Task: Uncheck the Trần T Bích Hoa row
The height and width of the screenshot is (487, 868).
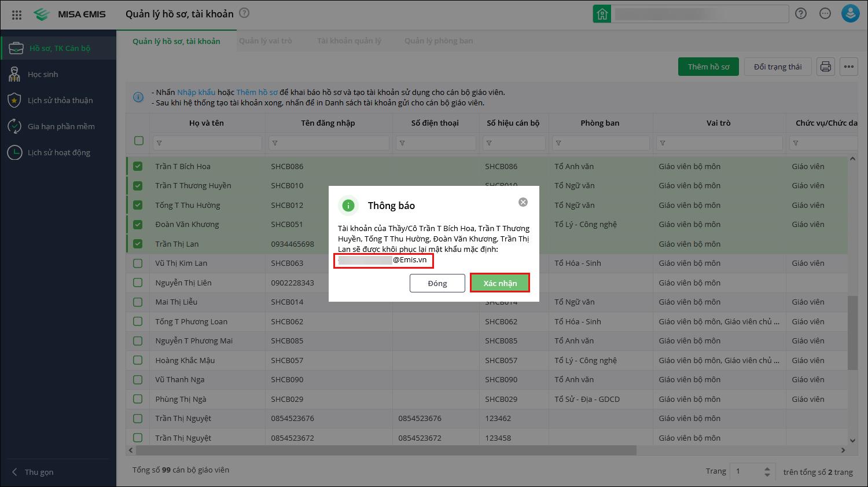Action: coord(138,166)
